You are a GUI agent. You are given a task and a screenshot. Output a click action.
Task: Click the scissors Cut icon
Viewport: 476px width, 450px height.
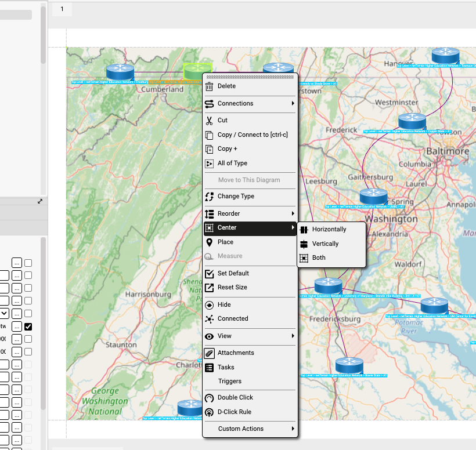(210, 121)
